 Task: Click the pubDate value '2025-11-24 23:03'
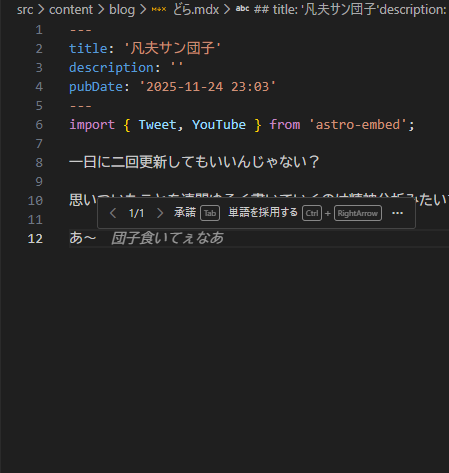[208, 87]
